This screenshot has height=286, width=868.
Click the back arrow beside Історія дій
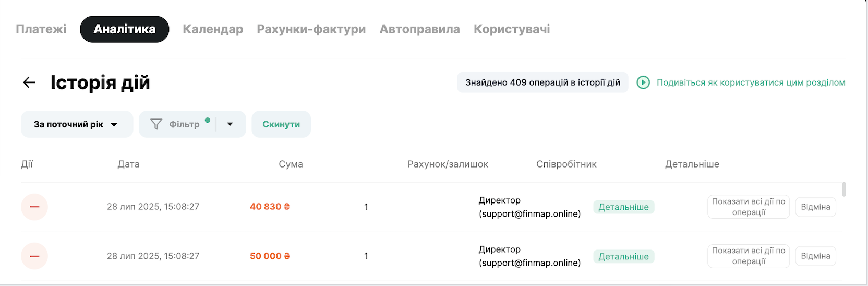29,82
